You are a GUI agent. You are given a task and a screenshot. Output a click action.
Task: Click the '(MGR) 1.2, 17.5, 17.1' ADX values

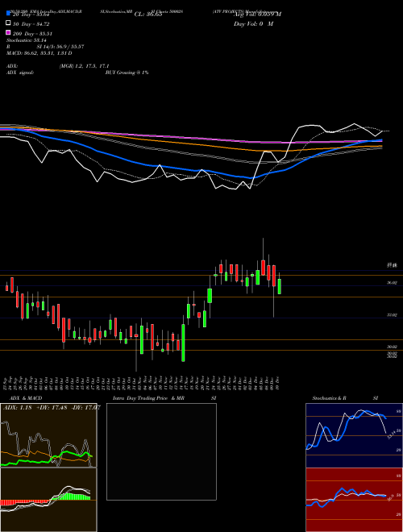pos(84,66)
